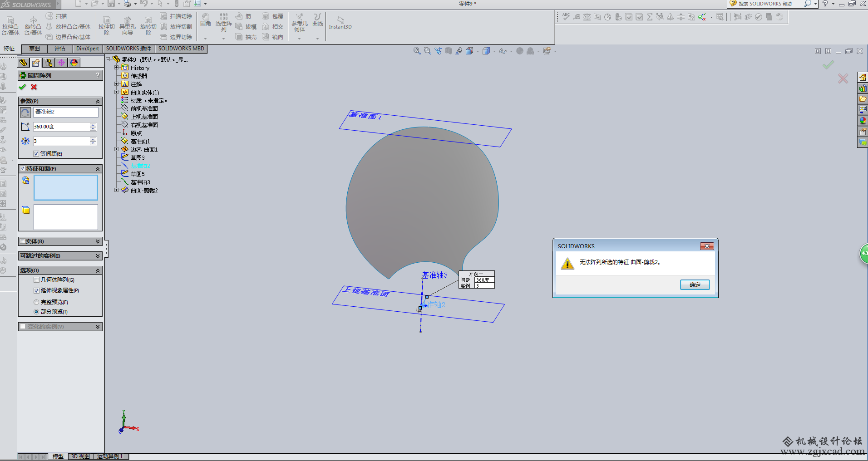The height and width of the screenshot is (461, 868).
Task: Click 确定 in the SOLIDWORKS warning dialog
Action: pyautogui.click(x=695, y=285)
